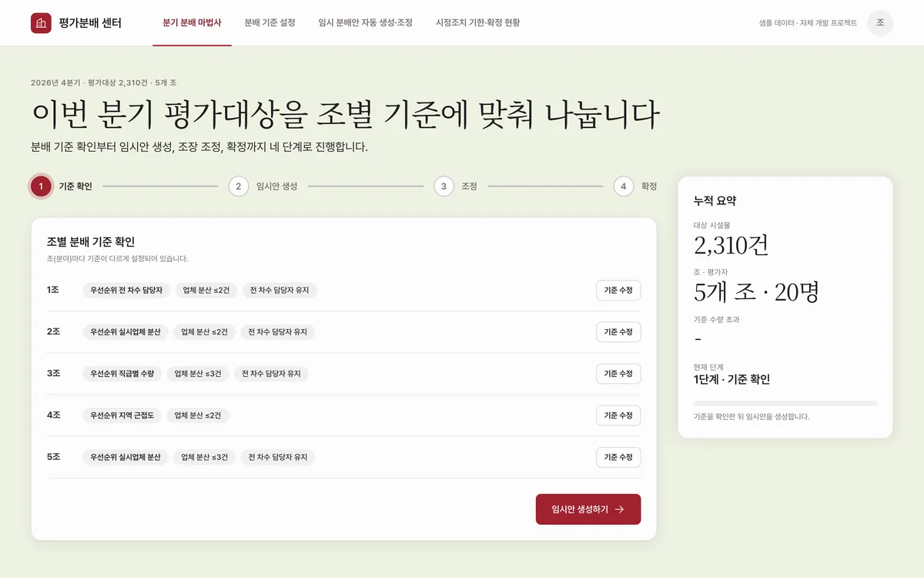Click 5조 chip 업체 분산 ≤3건
This screenshot has height=578, width=924.
coord(204,457)
